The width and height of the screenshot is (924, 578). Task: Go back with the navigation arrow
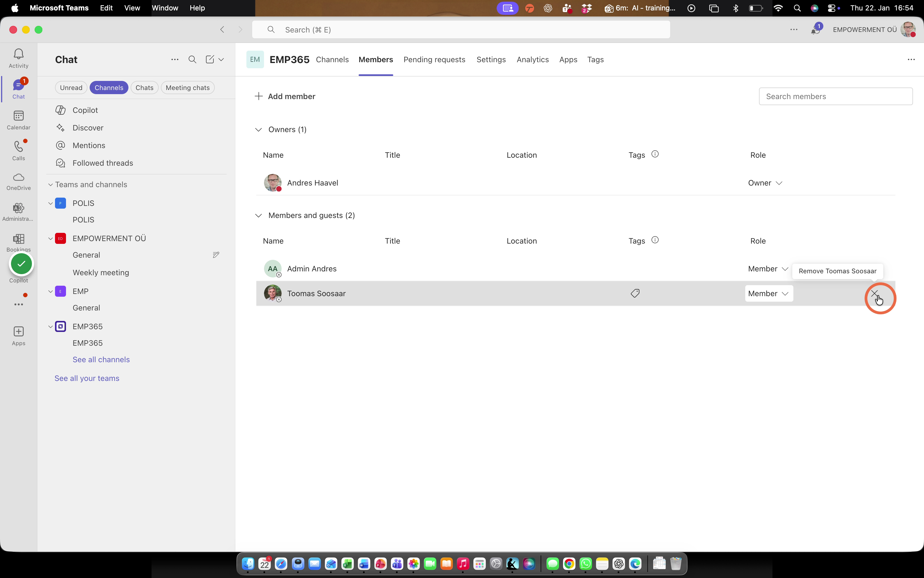(222, 29)
